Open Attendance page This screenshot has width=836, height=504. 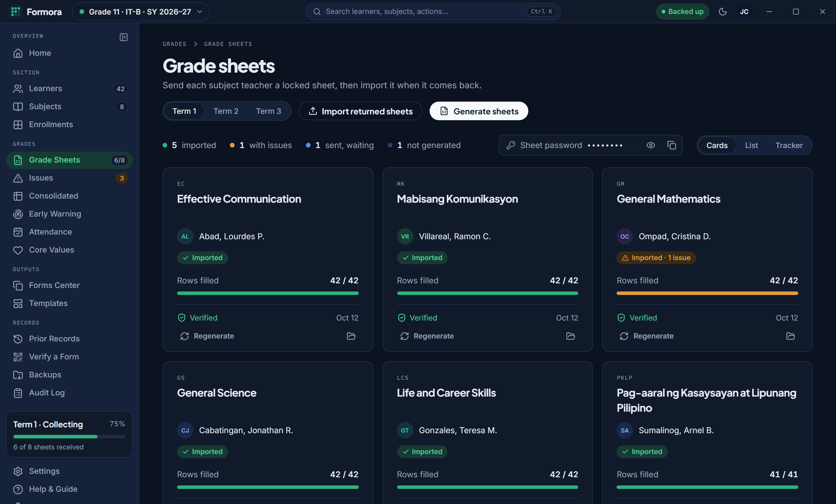[x=69, y=232]
